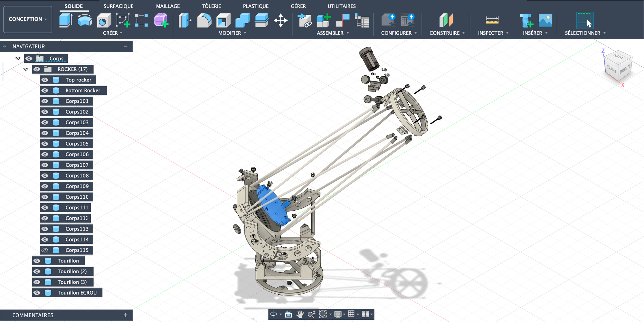
Task: Select the Revolve tool icon
Action: [x=85, y=20]
